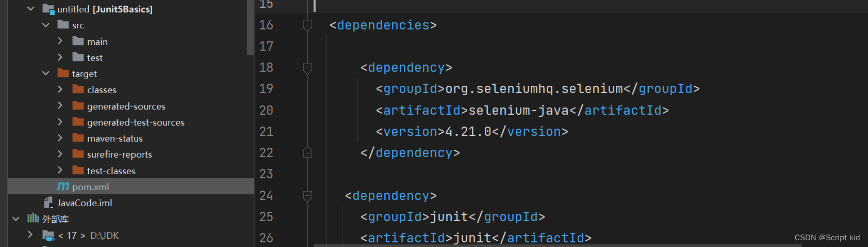This screenshot has width=868, height=247.
Task: Click the project tree vertical scrollbar
Action: [x=251, y=26]
